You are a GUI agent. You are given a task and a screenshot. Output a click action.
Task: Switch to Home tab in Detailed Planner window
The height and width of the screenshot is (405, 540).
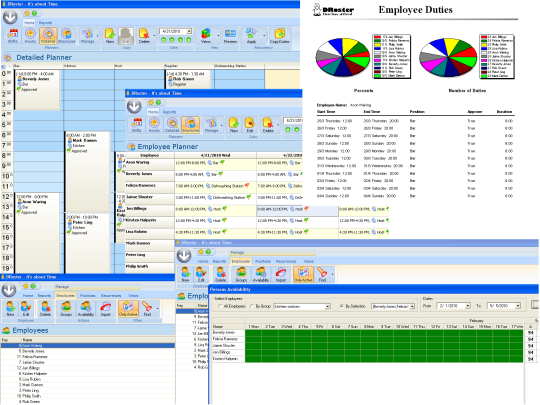(29, 23)
